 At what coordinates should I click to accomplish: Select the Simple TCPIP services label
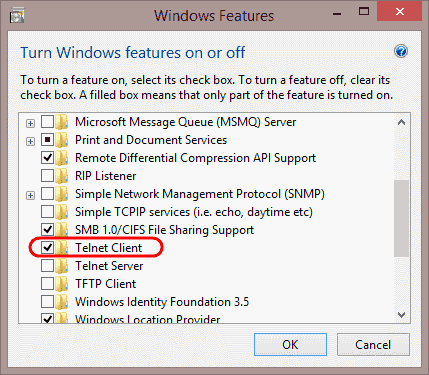click(194, 212)
